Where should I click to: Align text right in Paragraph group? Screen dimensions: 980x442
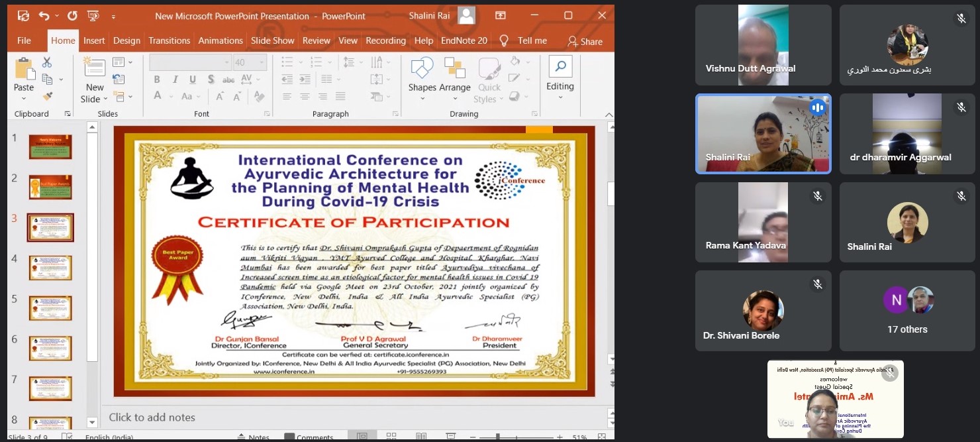[x=322, y=96]
